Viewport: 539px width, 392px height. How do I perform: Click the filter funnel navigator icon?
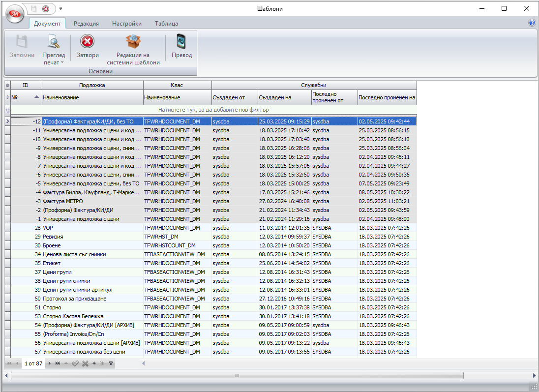[111, 363]
